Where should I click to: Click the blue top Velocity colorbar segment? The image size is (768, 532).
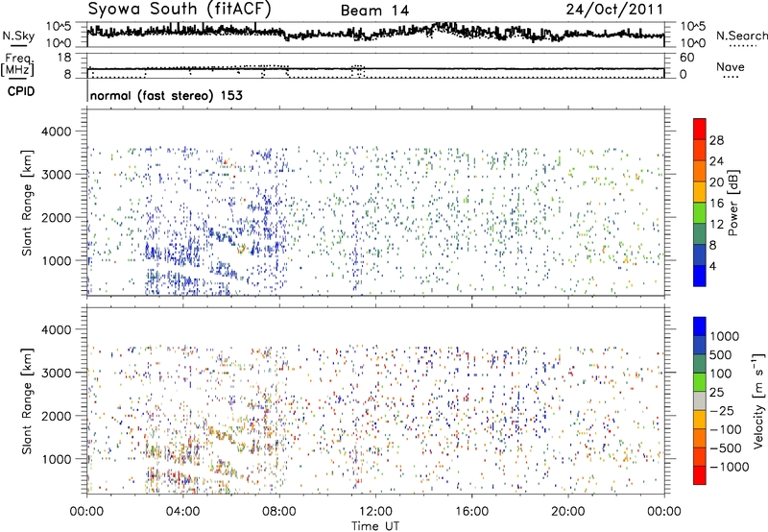coord(700,326)
